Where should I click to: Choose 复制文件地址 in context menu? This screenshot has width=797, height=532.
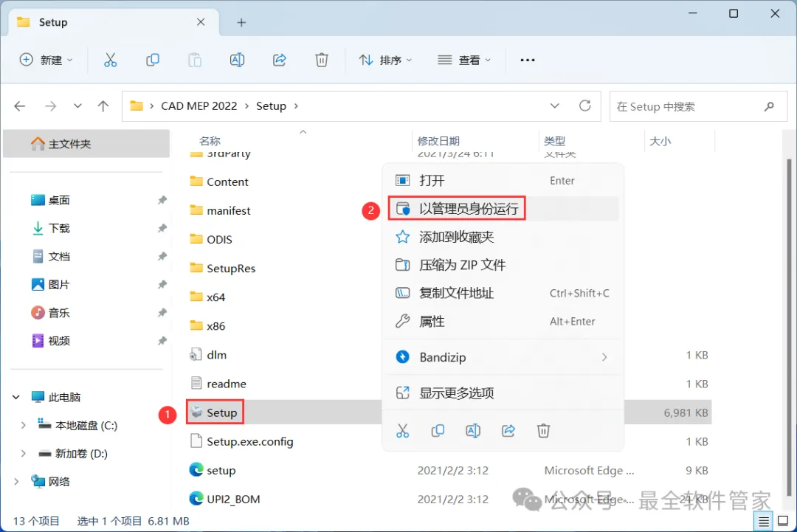click(503, 293)
